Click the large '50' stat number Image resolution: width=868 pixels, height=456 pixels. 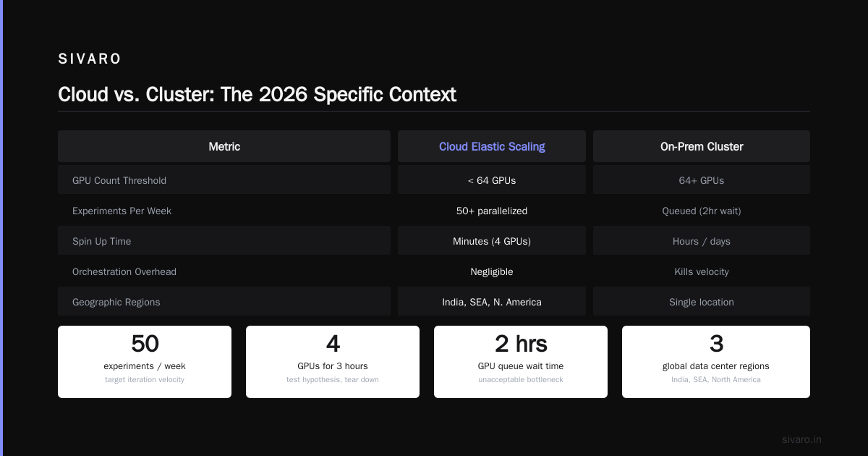145,344
